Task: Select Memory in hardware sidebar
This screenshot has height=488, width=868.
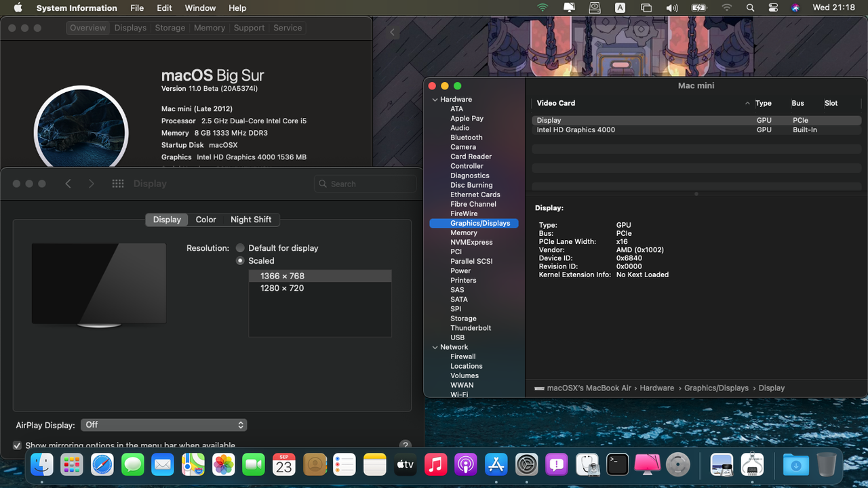Action: [464, 232]
